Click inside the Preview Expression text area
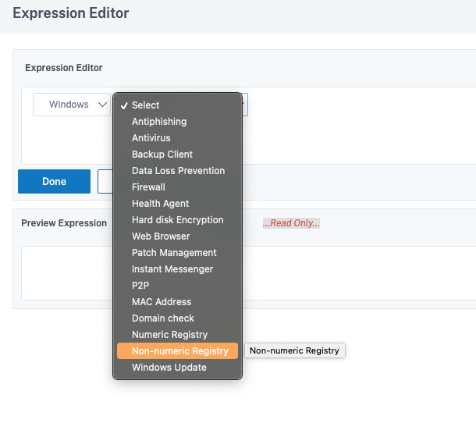476x448 pixels. click(x=67, y=273)
